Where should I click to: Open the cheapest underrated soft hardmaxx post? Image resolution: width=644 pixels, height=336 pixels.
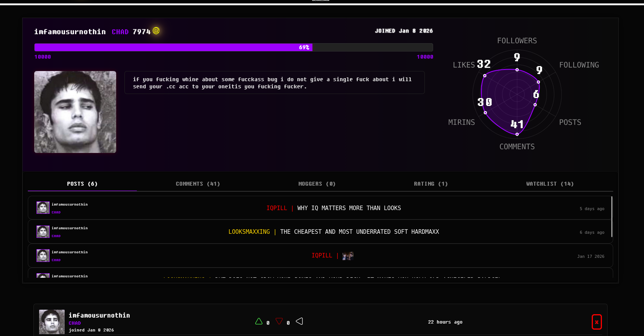tap(359, 232)
